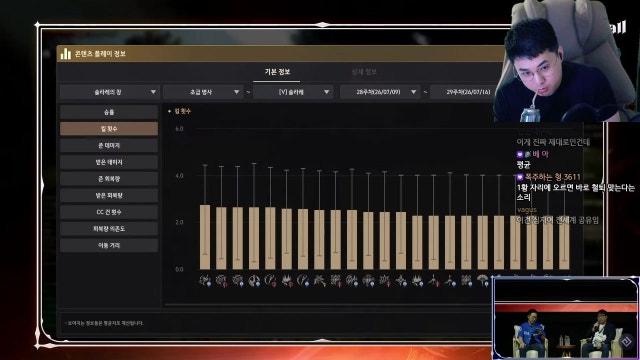The width and height of the screenshot is (640, 360).
Task: Click the purple badge icon beside 폭주하는 chat name
Action: tap(520, 177)
